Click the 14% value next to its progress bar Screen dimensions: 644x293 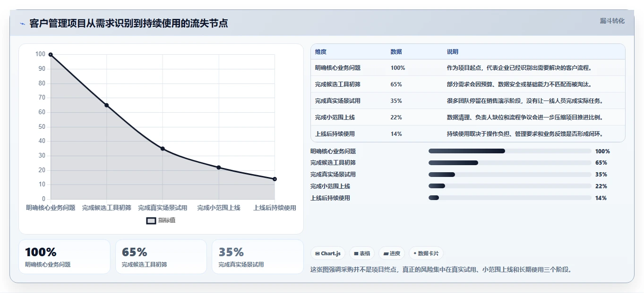(x=601, y=198)
